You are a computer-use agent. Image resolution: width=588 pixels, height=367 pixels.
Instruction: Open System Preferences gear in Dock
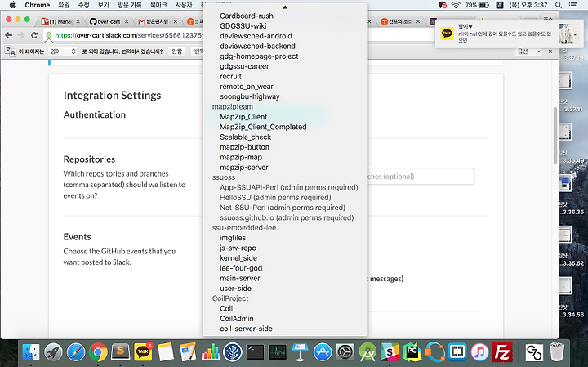[x=345, y=352]
